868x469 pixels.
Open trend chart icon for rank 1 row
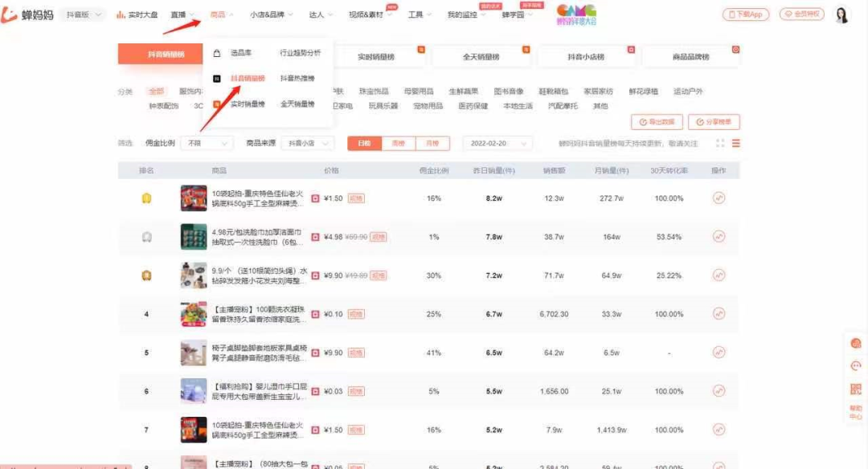719,198
